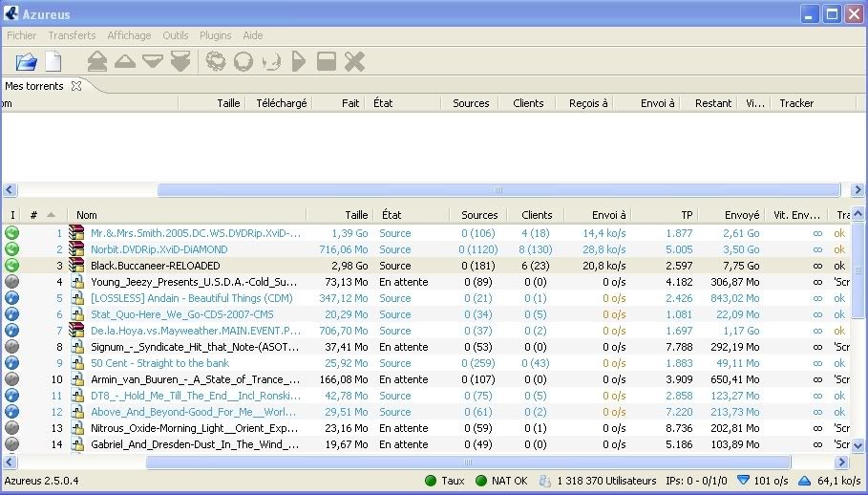Sort upper list by Restant column
The image size is (868, 495).
tap(713, 103)
